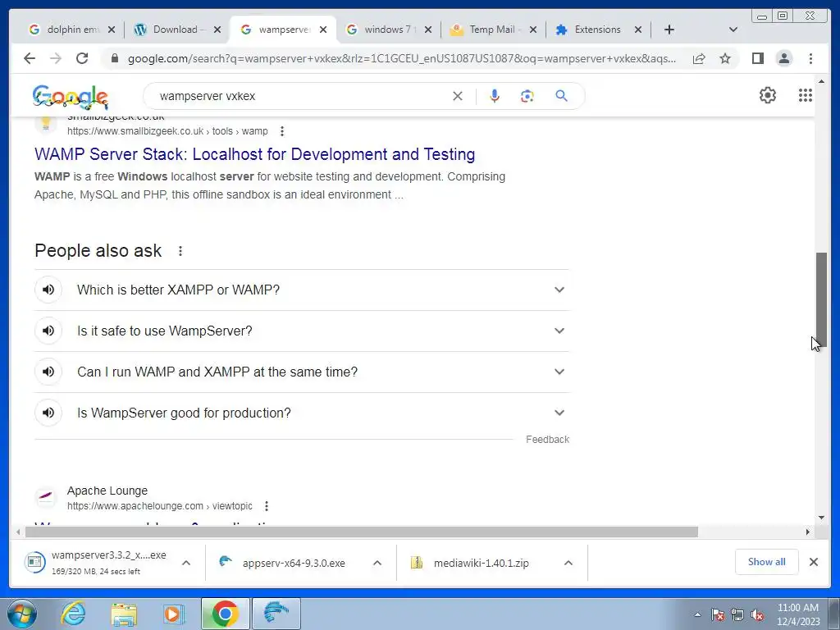Bookmark this tab with the star icon

point(725,58)
